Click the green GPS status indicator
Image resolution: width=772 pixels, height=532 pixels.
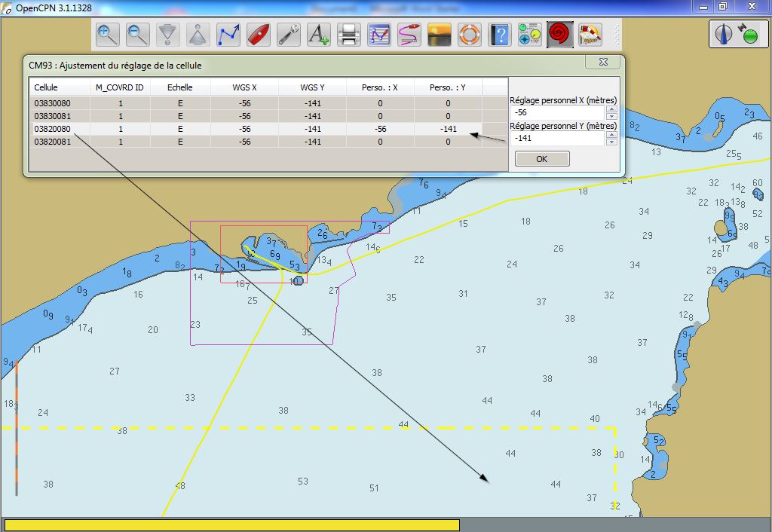750,36
